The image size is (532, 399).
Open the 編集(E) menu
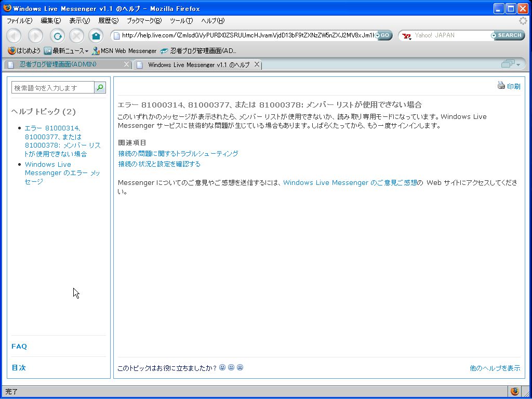tap(50, 21)
